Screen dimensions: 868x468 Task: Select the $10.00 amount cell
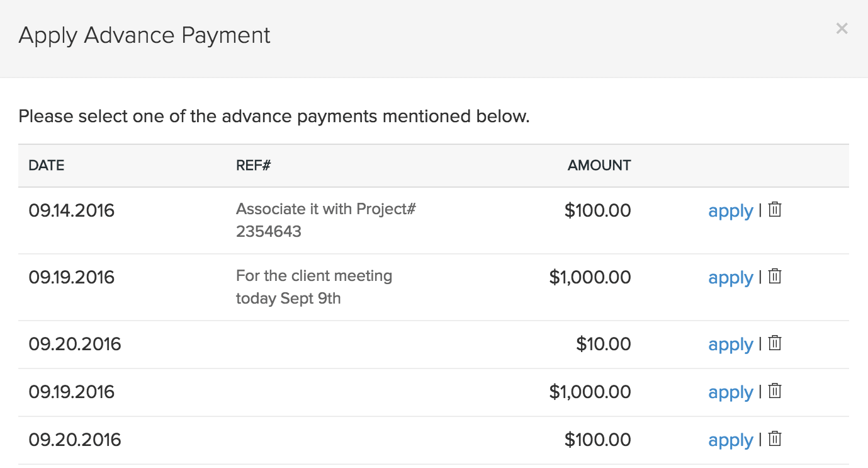603,344
